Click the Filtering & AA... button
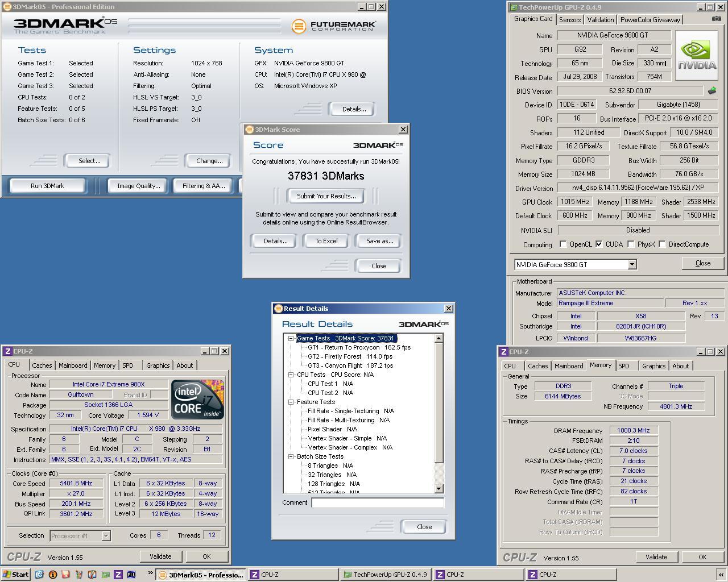 click(x=204, y=186)
